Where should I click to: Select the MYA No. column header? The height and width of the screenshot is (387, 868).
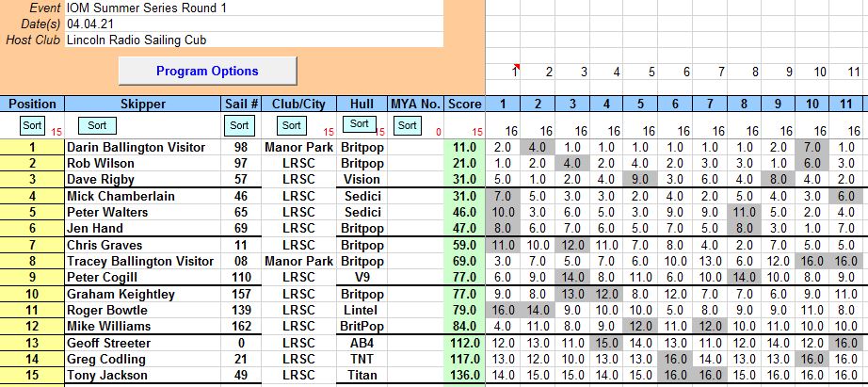point(415,104)
